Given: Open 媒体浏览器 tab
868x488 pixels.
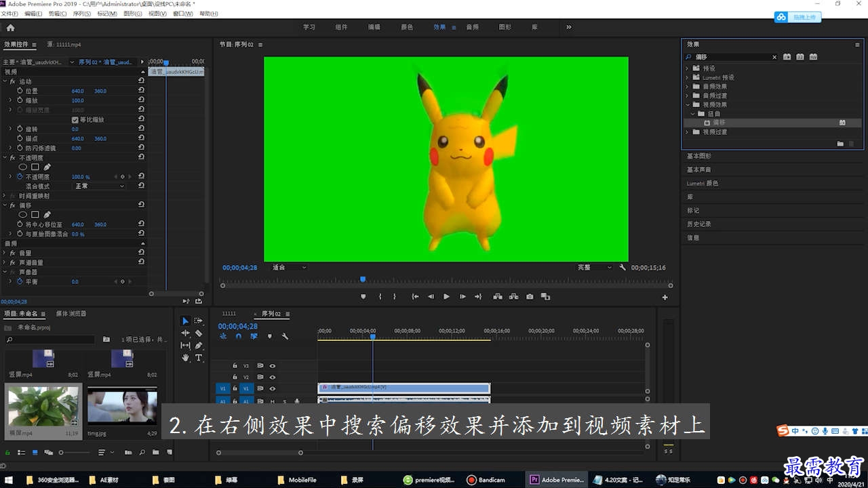Looking at the screenshot, I should coord(71,314).
